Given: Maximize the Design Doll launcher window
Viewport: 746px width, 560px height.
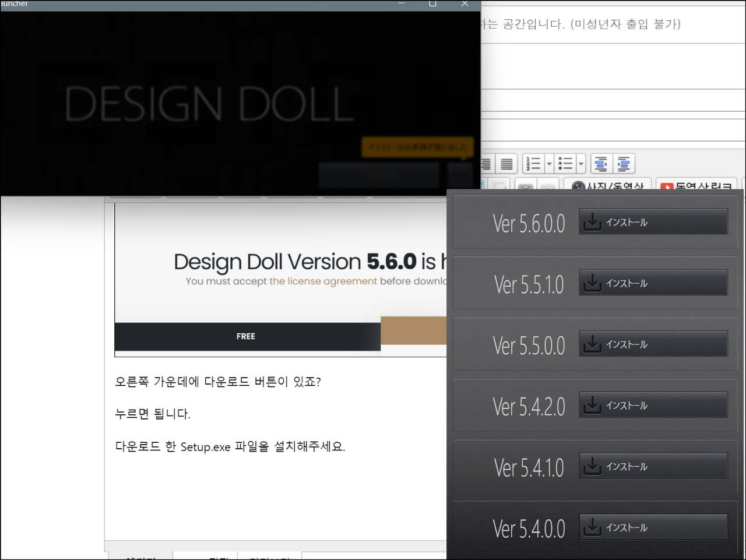Looking at the screenshot, I should pos(432,4).
